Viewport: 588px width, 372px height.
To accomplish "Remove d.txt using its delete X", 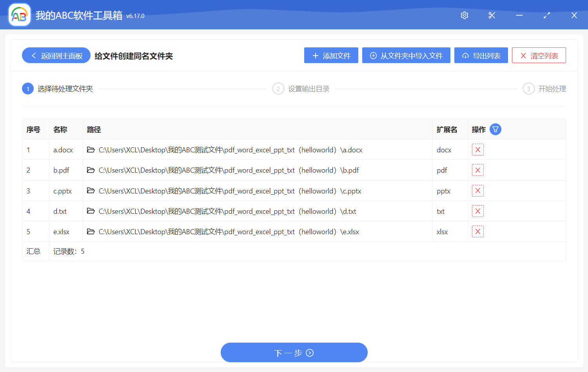I will tap(477, 211).
